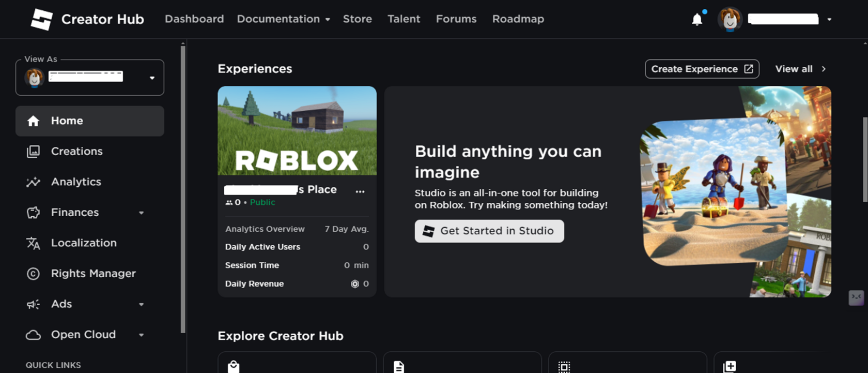The width and height of the screenshot is (868, 373).
Task: Click the dotted-square icon card
Action: pyautogui.click(x=564, y=367)
